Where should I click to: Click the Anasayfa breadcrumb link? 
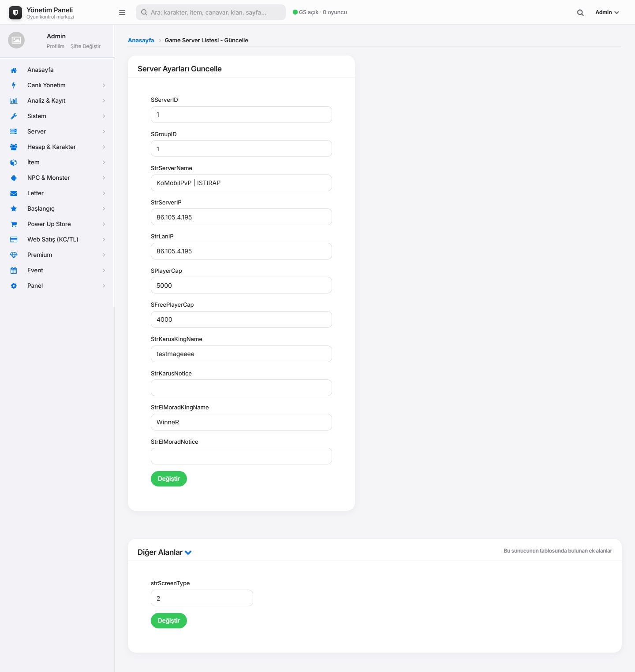tap(141, 40)
